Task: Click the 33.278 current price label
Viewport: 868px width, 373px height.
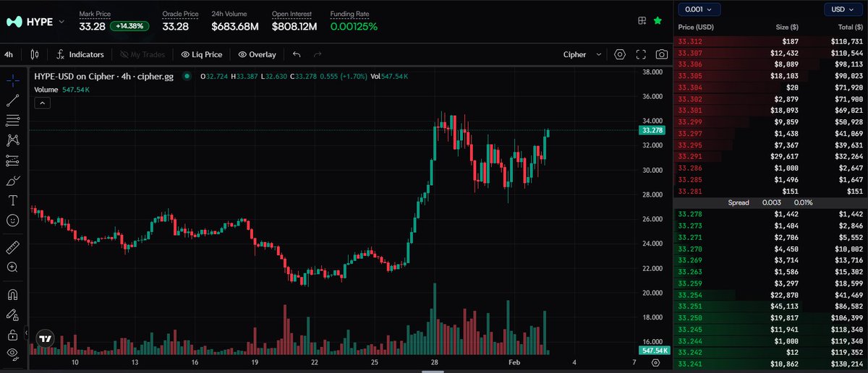Action: (652, 131)
